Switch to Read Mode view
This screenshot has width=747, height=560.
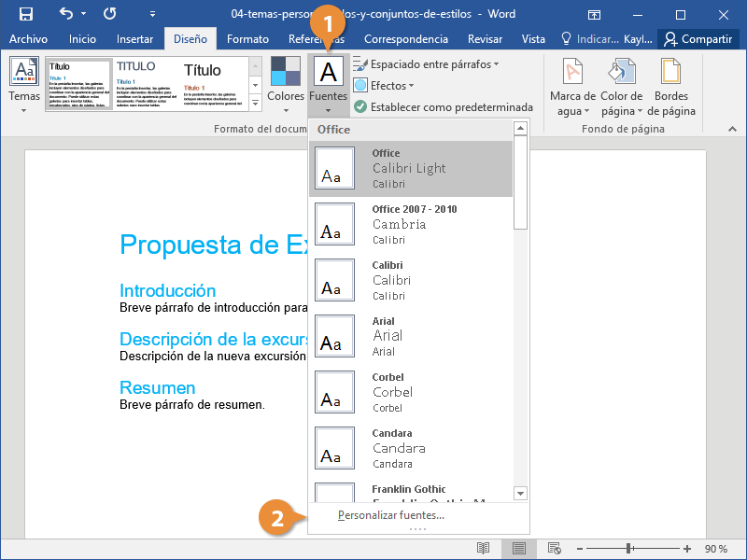(x=483, y=549)
